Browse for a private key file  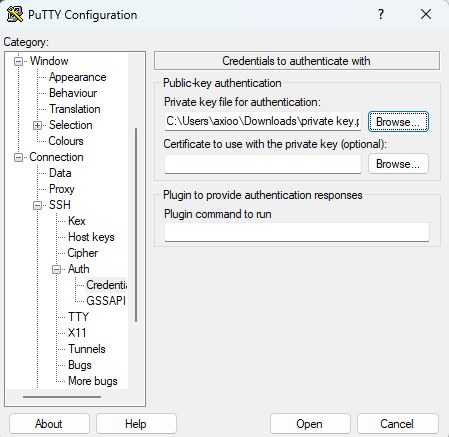tap(398, 122)
